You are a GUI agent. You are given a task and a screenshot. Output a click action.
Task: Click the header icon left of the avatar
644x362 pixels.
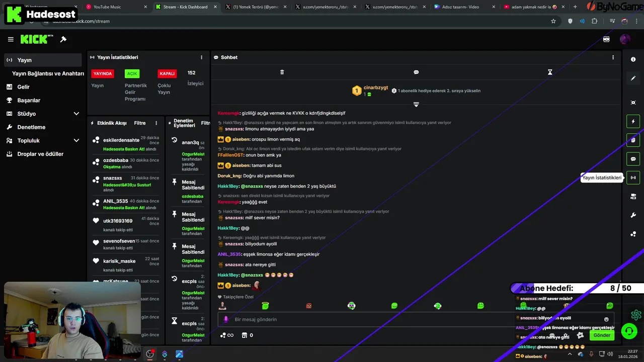tap(606, 39)
